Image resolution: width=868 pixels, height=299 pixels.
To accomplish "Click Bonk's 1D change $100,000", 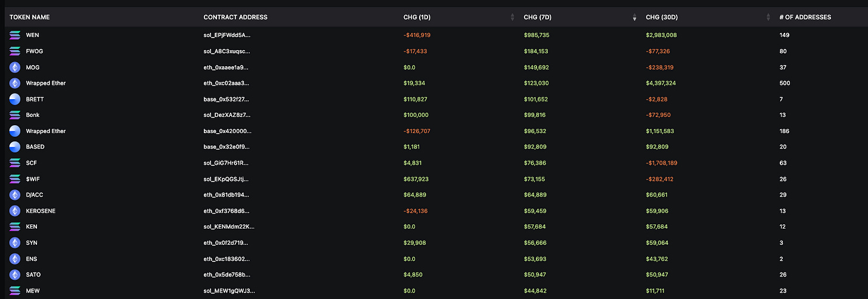I will click(416, 115).
